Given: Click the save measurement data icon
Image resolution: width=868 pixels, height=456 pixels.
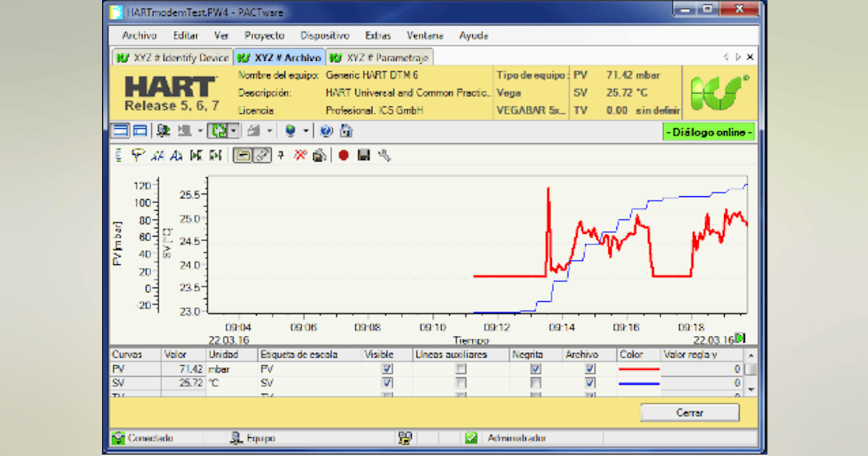Looking at the screenshot, I should (x=364, y=154).
